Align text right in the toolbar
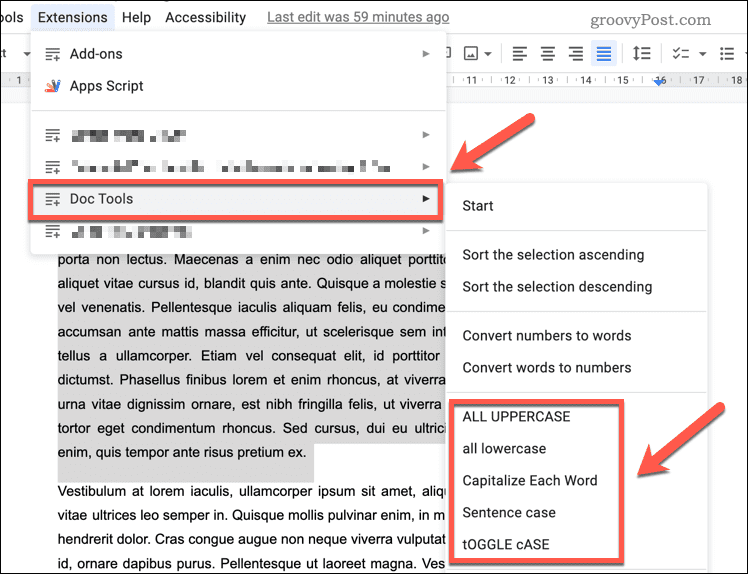 pos(576,53)
